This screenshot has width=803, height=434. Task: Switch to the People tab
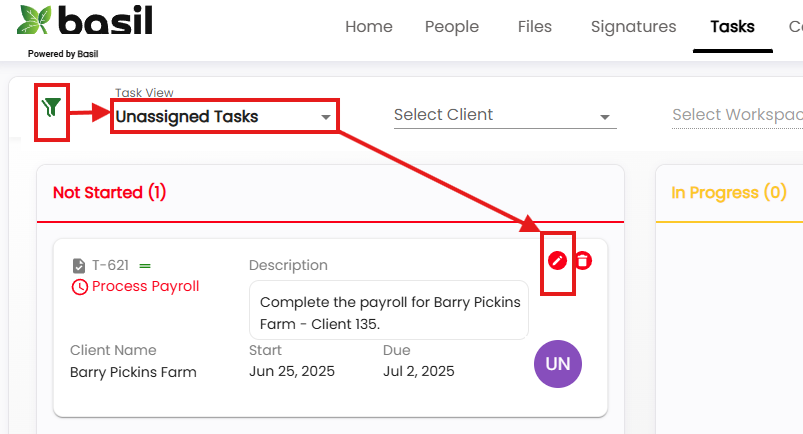pyautogui.click(x=452, y=27)
